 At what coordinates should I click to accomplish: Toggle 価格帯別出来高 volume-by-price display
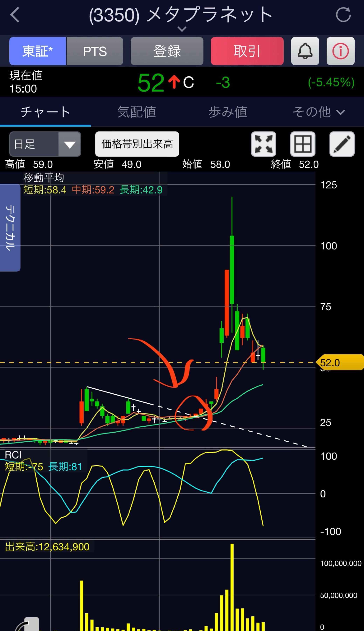pyautogui.click(x=137, y=144)
